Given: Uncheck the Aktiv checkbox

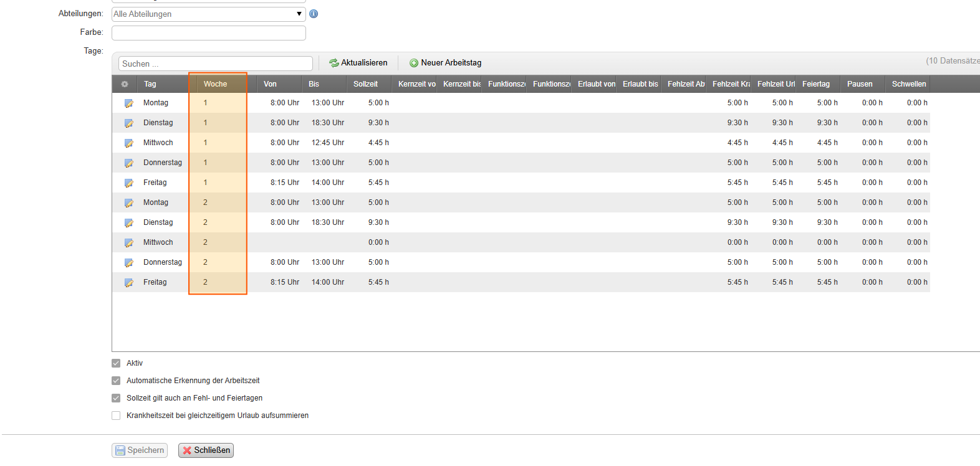Looking at the screenshot, I should tap(116, 363).
